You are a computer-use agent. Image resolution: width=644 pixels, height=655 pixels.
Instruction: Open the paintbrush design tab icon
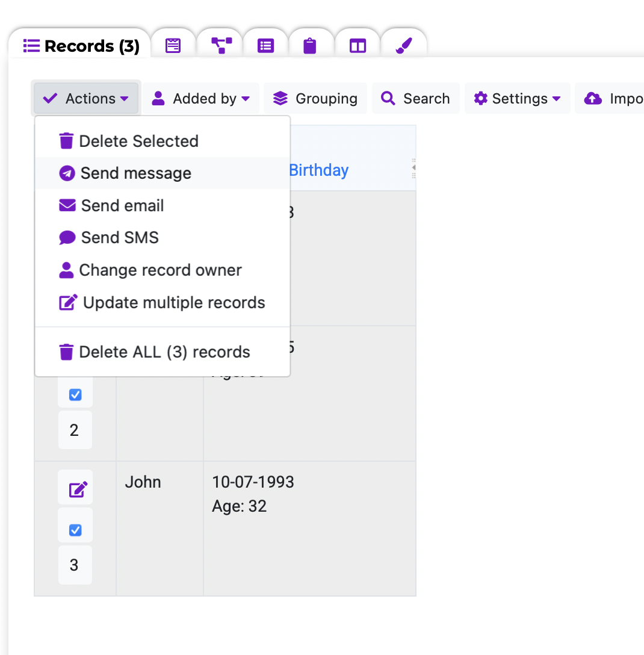[403, 46]
